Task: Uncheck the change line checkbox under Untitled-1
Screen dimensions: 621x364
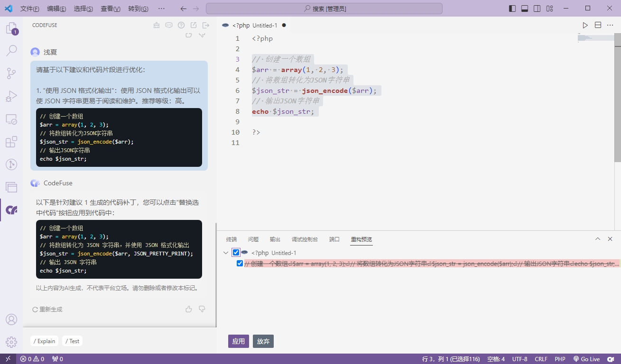Action: pos(240,264)
